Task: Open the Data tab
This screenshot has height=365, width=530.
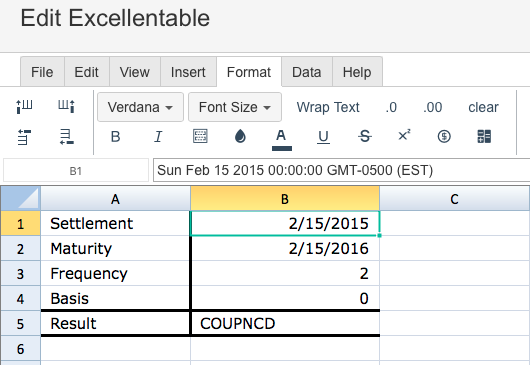Action: tap(307, 72)
